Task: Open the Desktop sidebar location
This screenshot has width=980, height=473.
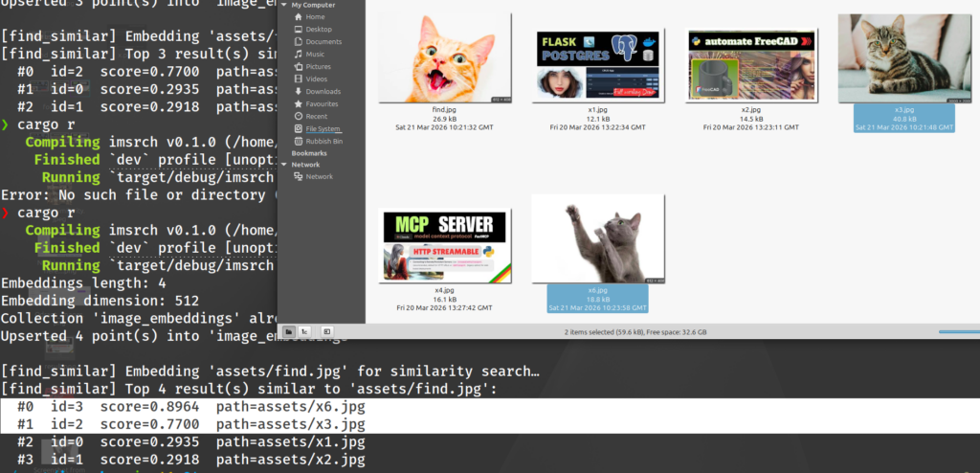Action: pyautogui.click(x=318, y=30)
